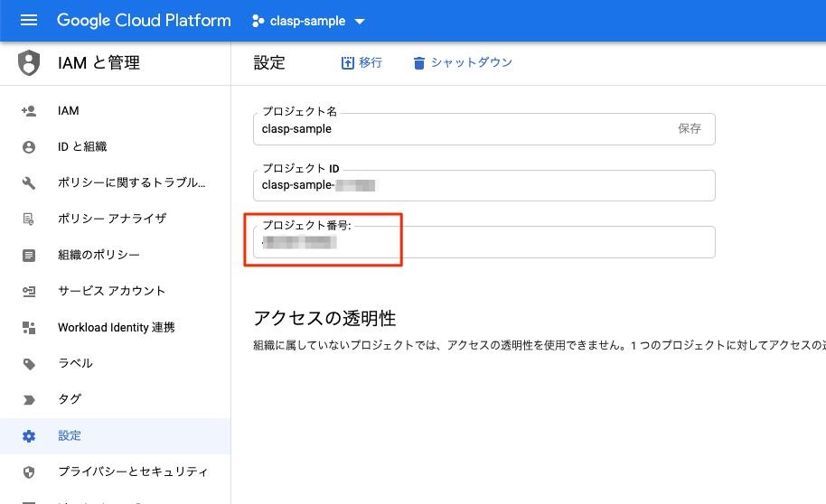The image size is (826, 504).
Task: Click the プライバシーとセキュリティ shield icon
Action: click(29, 471)
